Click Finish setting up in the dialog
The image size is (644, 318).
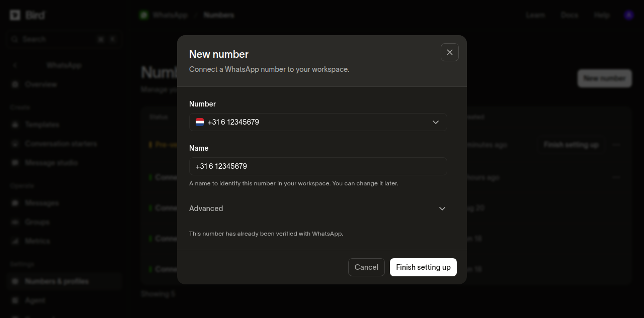(423, 267)
